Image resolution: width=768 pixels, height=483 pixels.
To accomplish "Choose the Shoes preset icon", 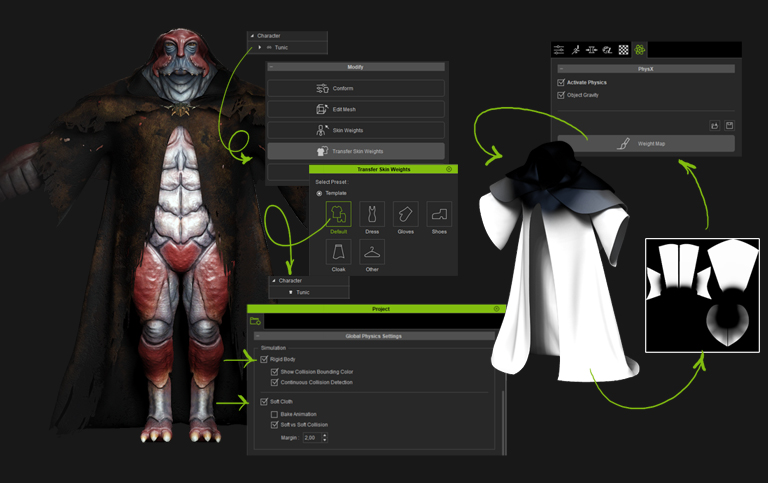I will 439,214.
